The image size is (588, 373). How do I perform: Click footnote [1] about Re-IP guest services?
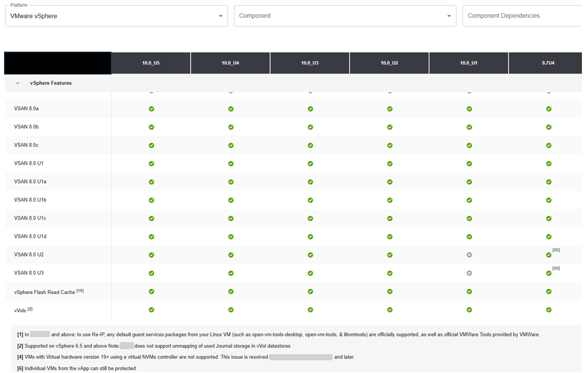(278, 334)
